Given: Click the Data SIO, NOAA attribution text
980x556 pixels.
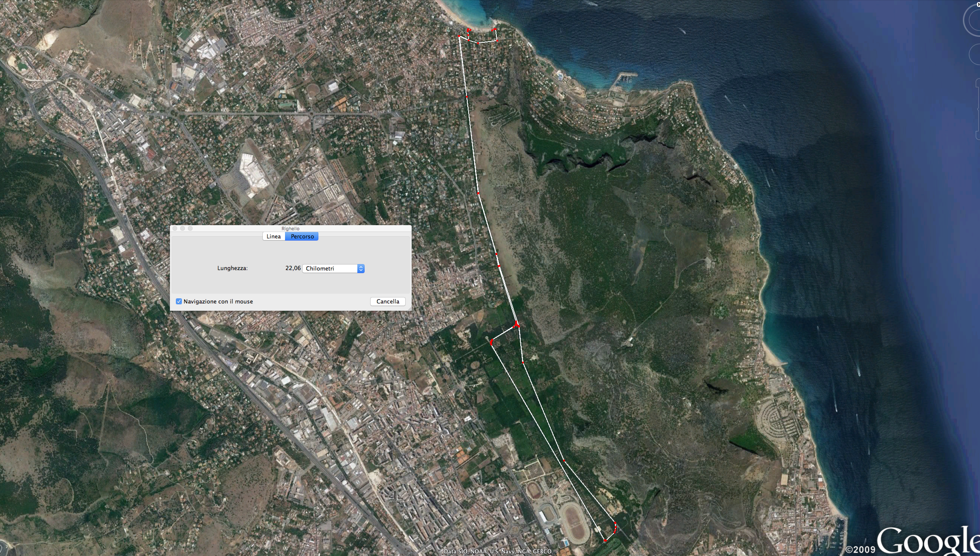Looking at the screenshot, I should 497,551.
